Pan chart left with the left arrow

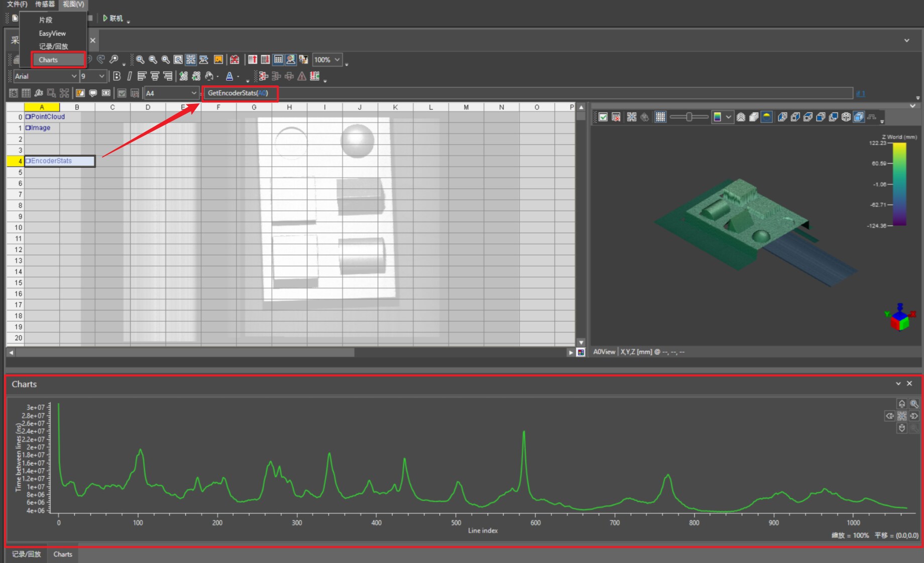[x=889, y=416]
